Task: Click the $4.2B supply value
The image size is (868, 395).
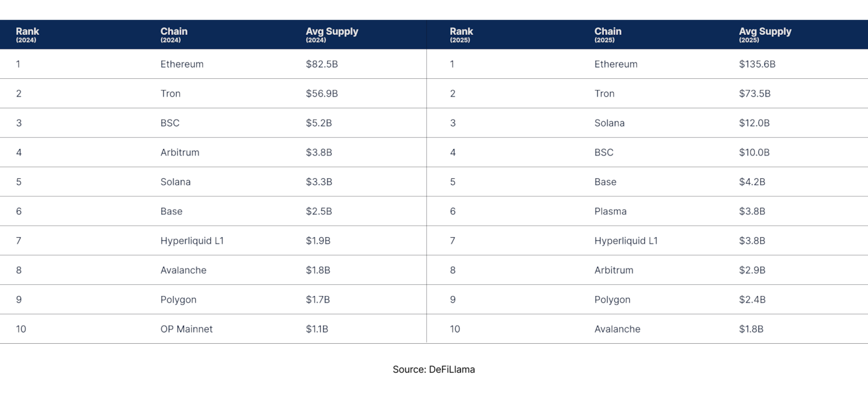Action: [752, 182]
